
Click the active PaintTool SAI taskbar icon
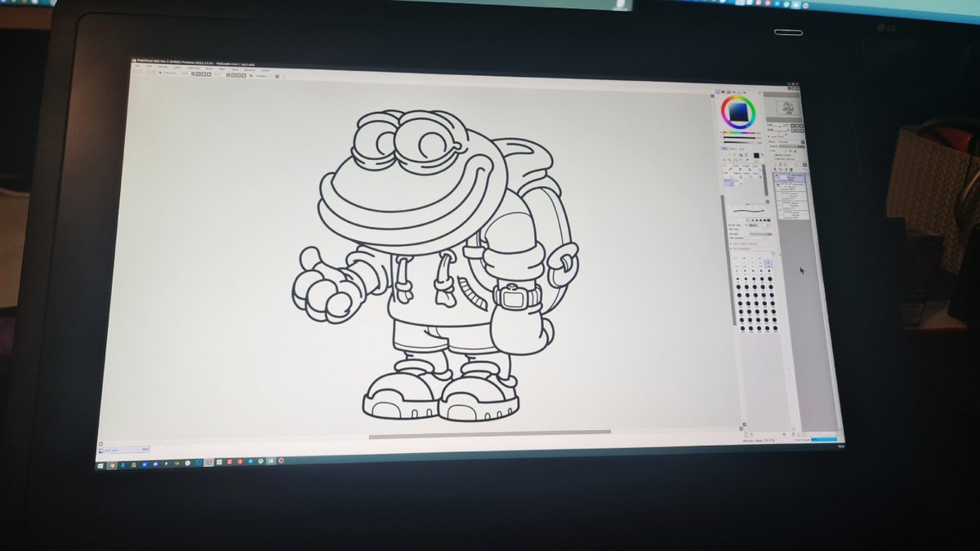coord(209,462)
